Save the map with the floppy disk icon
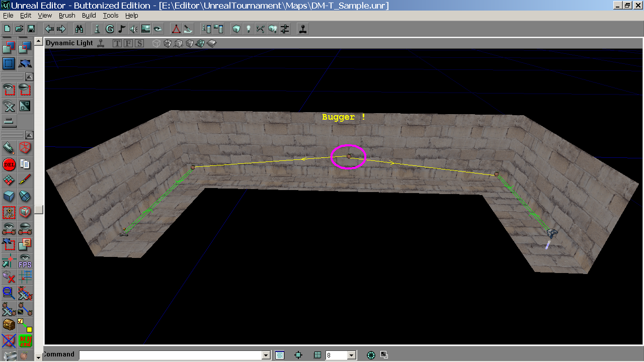 (31, 29)
